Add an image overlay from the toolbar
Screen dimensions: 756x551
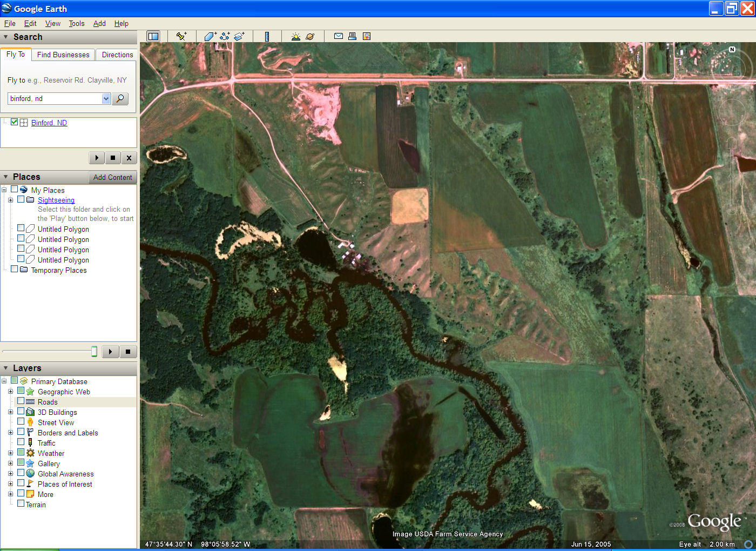pos(239,36)
